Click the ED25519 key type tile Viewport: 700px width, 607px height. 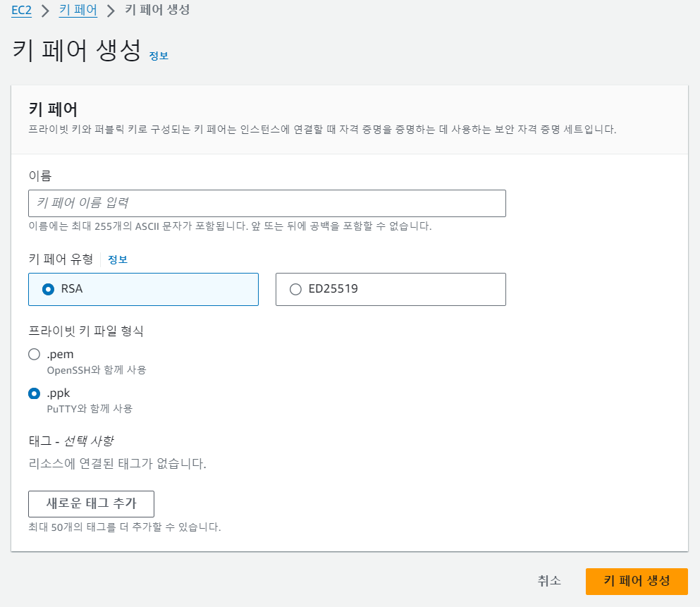click(391, 289)
